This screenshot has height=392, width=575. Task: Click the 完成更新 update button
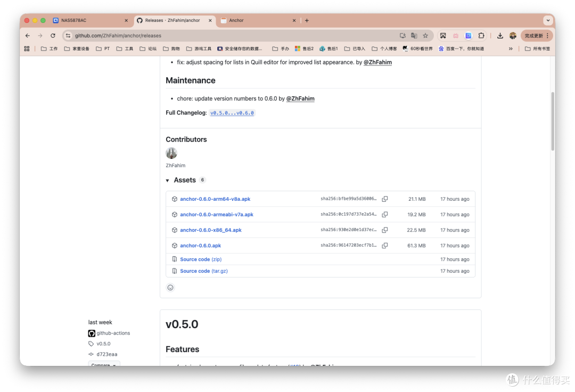(536, 36)
